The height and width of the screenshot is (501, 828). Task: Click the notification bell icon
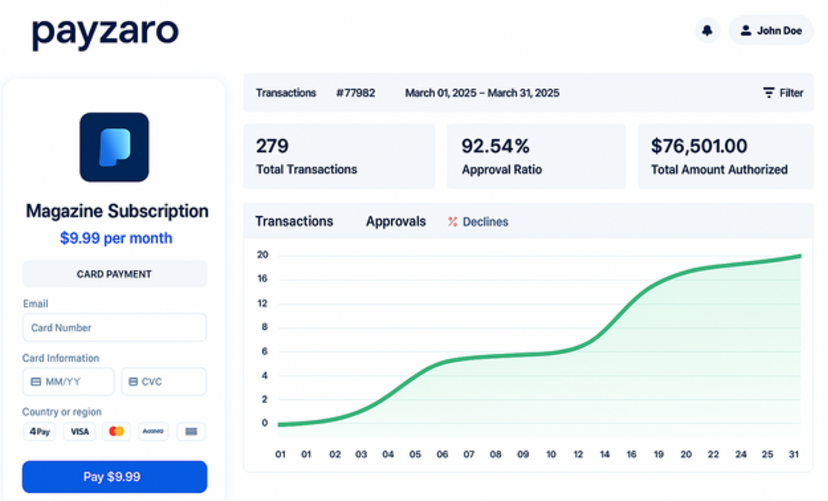[707, 31]
